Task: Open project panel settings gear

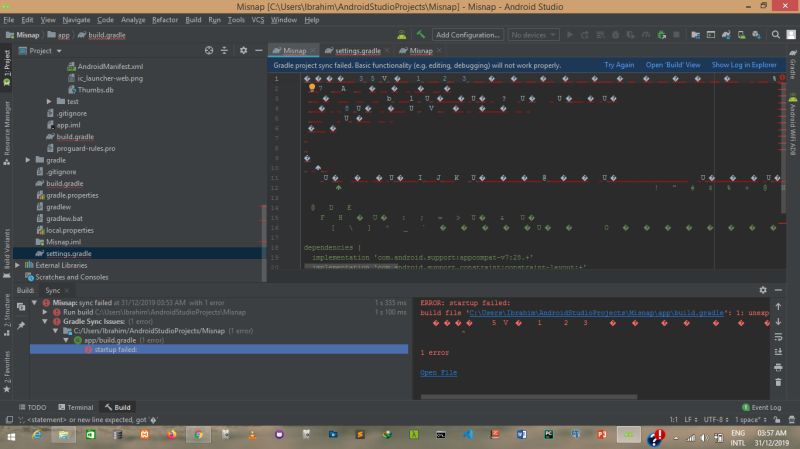Action: tap(243, 51)
